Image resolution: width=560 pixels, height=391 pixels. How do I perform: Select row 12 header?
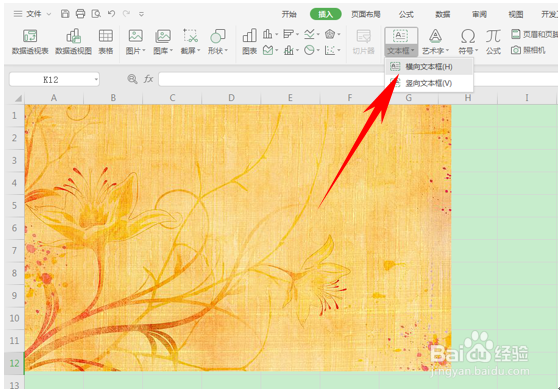(x=14, y=363)
